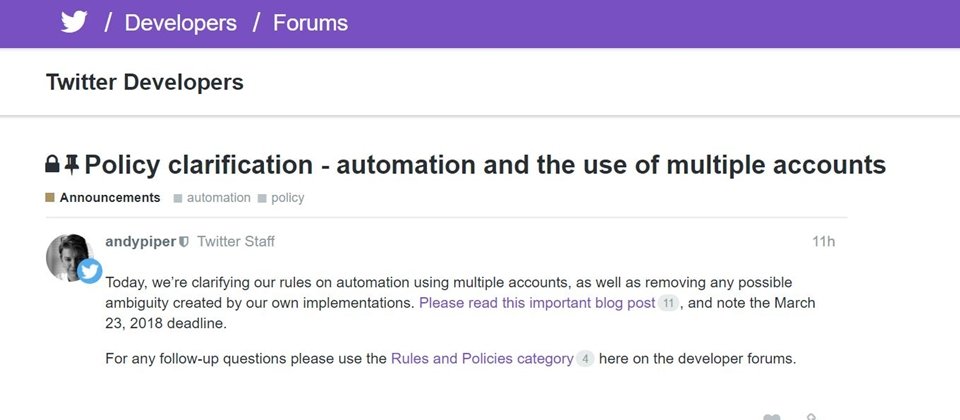The width and height of the screenshot is (960, 420).
Task: Follow the Rules and Policies category link
Action: tap(482, 358)
